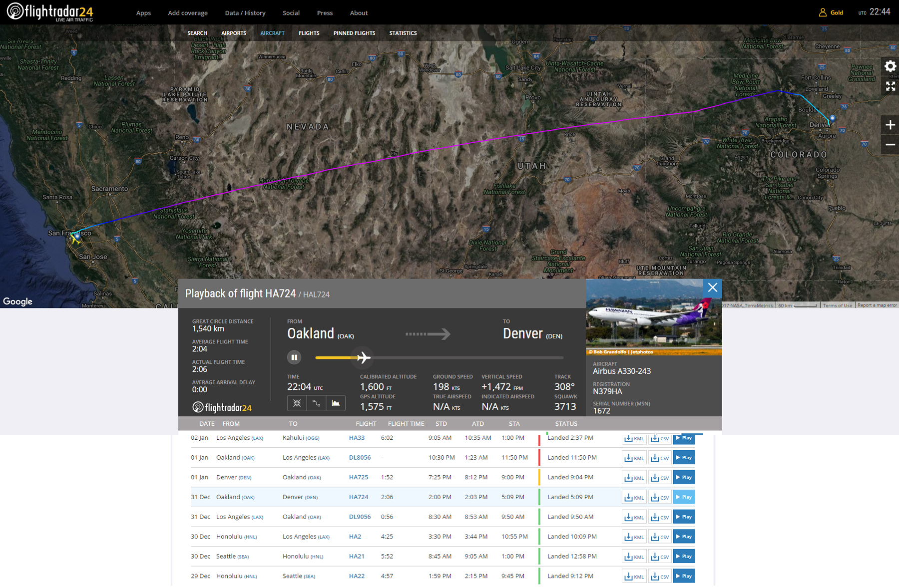Click Report a map error link
This screenshot has width=899, height=588.
coord(877,305)
